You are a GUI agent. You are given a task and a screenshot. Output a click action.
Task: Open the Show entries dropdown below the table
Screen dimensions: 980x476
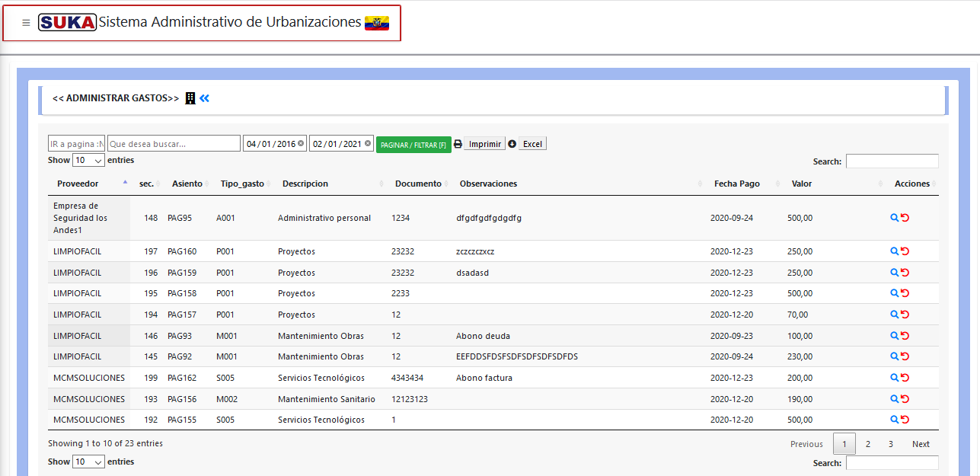(89, 462)
